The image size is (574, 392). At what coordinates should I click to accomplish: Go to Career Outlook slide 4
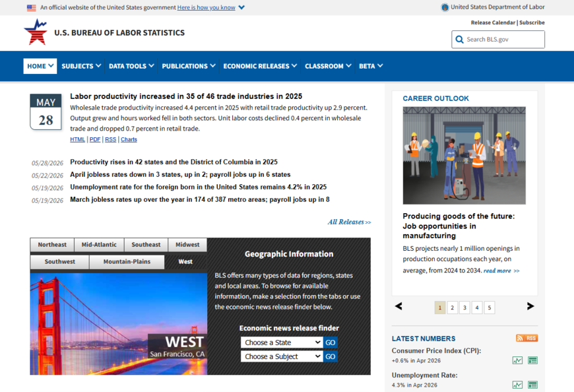477,308
